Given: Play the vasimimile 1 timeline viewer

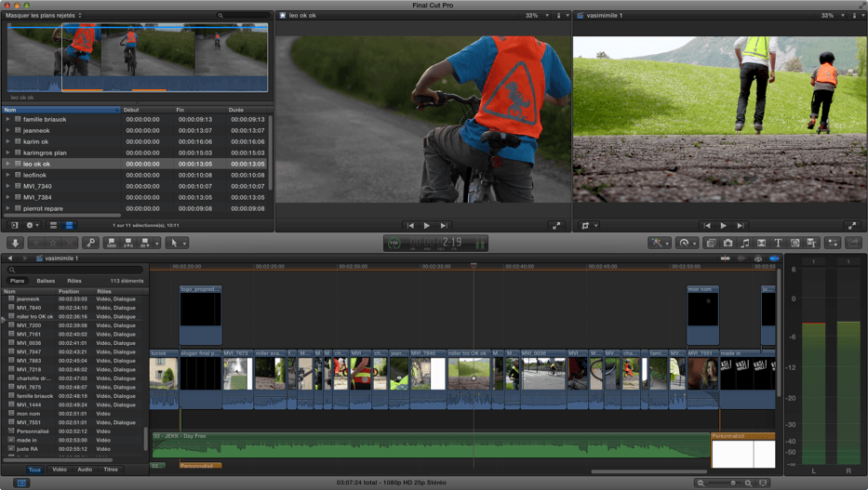Looking at the screenshot, I should [x=723, y=226].
